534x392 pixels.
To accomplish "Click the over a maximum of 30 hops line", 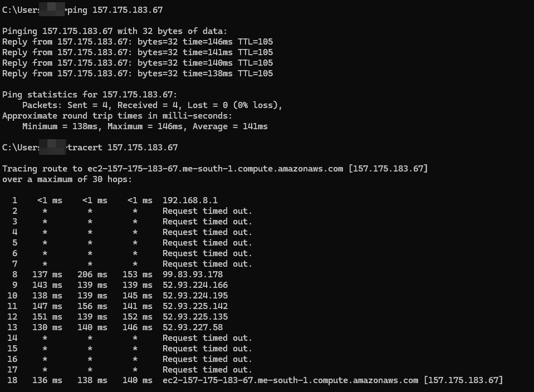I will tap(67, 179).
